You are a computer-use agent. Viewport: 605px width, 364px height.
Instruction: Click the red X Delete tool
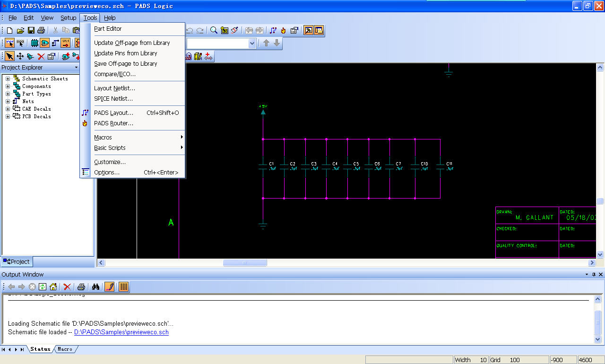pyautogui.click(x=41, y=56)
